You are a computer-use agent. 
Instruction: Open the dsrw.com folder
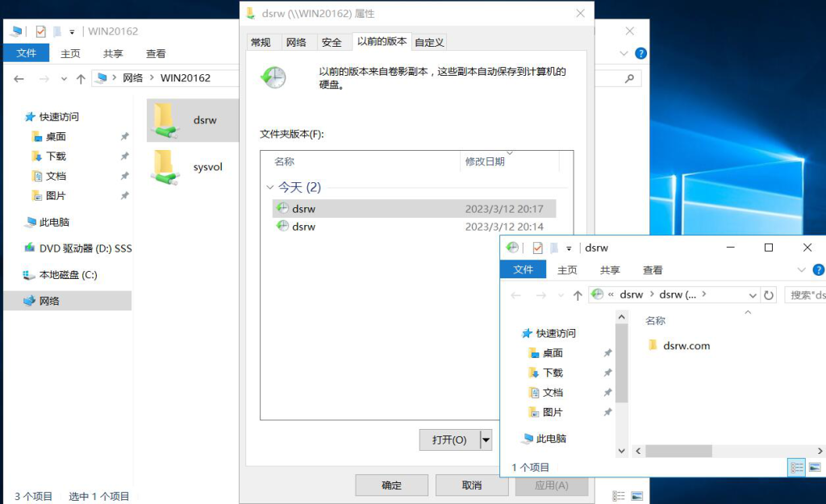[x=679, y=345]
